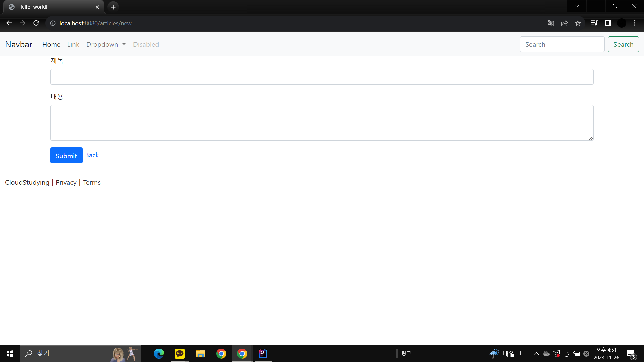Go back using browser back arrow
This screenshot has width=644, height=362.
coord(9,23)
